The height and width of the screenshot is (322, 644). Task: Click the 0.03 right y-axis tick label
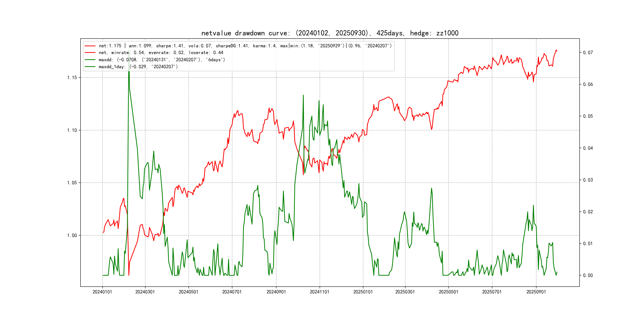point(588,180)
